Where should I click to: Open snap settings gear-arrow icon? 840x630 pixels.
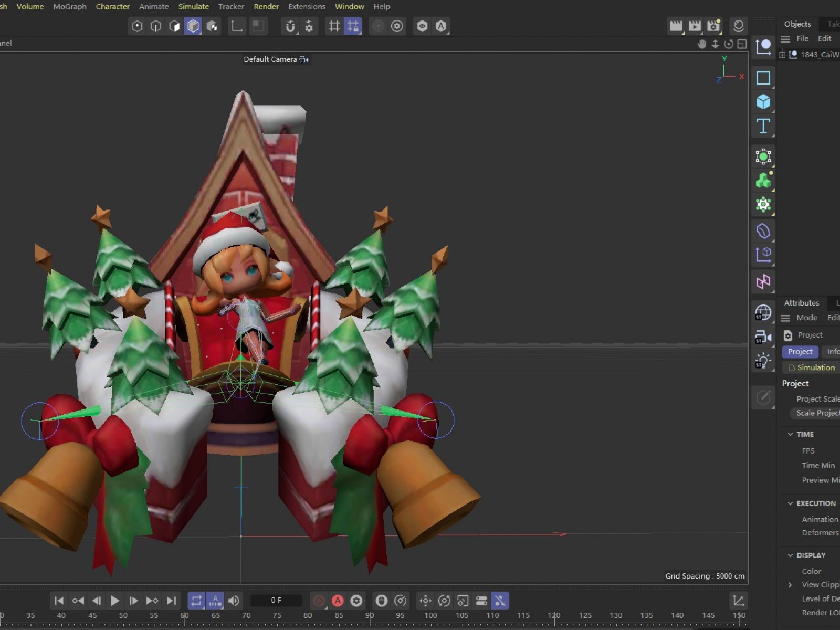click(309, 26)
